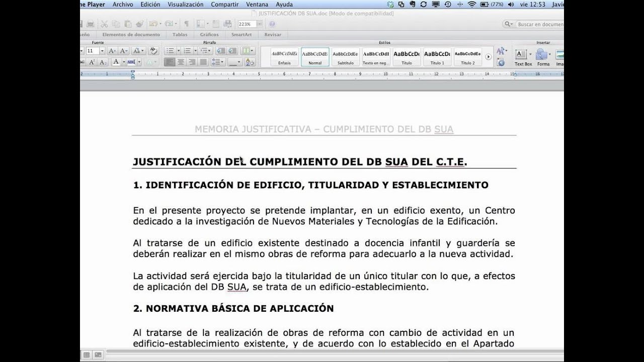Image resolution: width=644 pixels, height=362 pixels.
Task: Apply the text highlight color button
Action: [x=131, y=62]
